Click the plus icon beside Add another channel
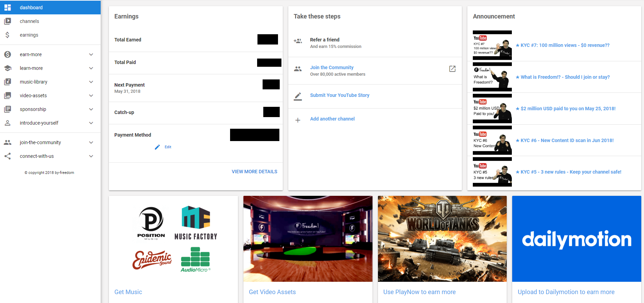Screen dimensions: 644x303 click(x=298, y=120)
